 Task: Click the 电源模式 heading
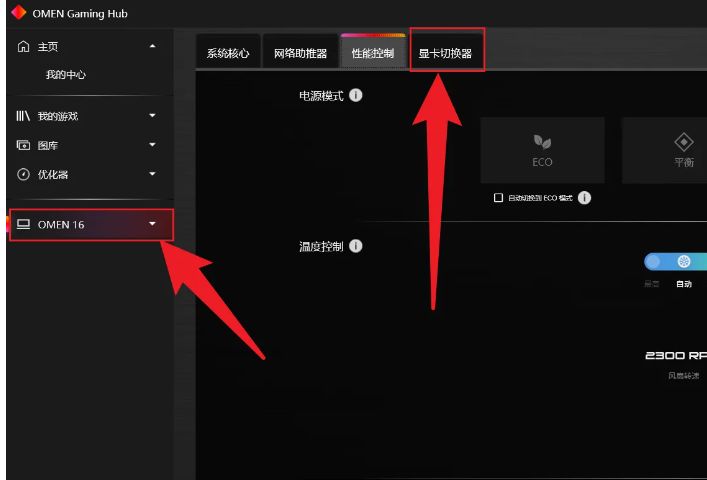click(x=321, y=96)
